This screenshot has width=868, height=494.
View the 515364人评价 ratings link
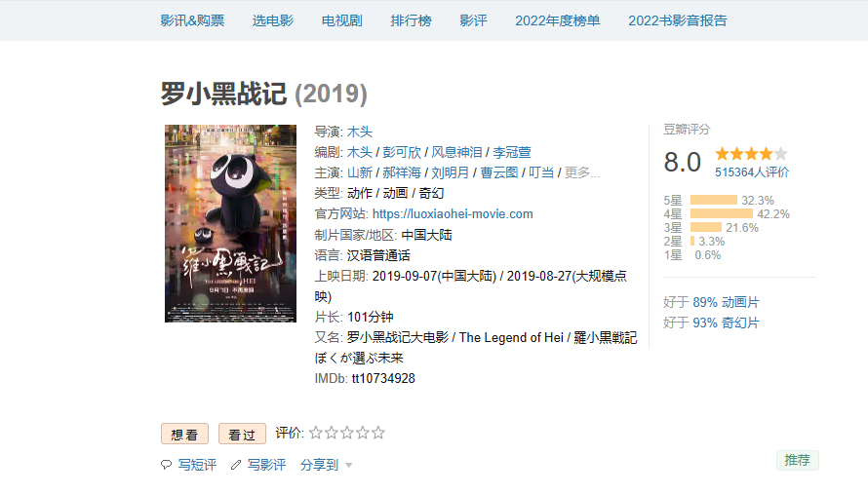tap(752, 172)
